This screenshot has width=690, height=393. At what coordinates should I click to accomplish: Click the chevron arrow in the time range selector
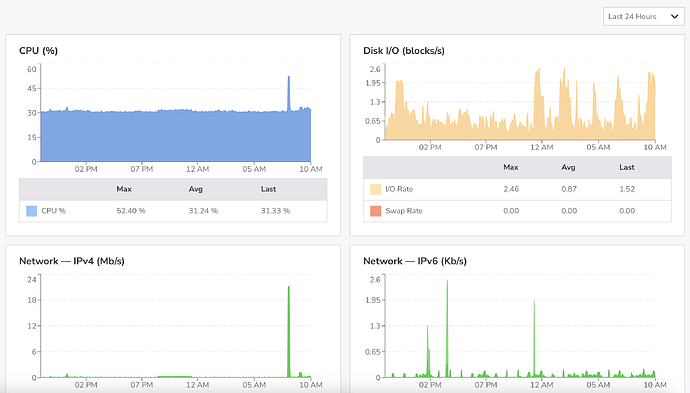tap(675, 16)
